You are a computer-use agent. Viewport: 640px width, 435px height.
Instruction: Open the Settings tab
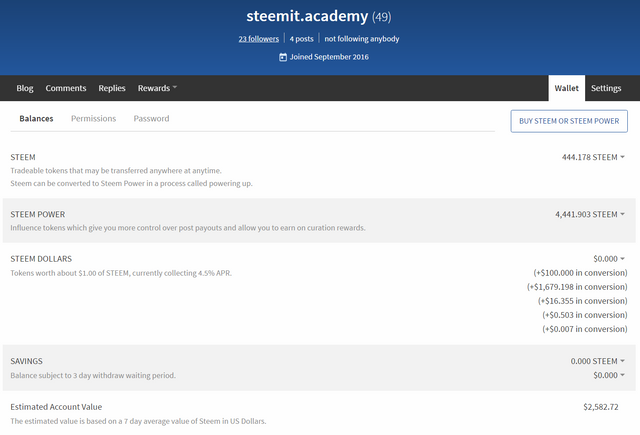pyautogui.click(x=606, y=88)
